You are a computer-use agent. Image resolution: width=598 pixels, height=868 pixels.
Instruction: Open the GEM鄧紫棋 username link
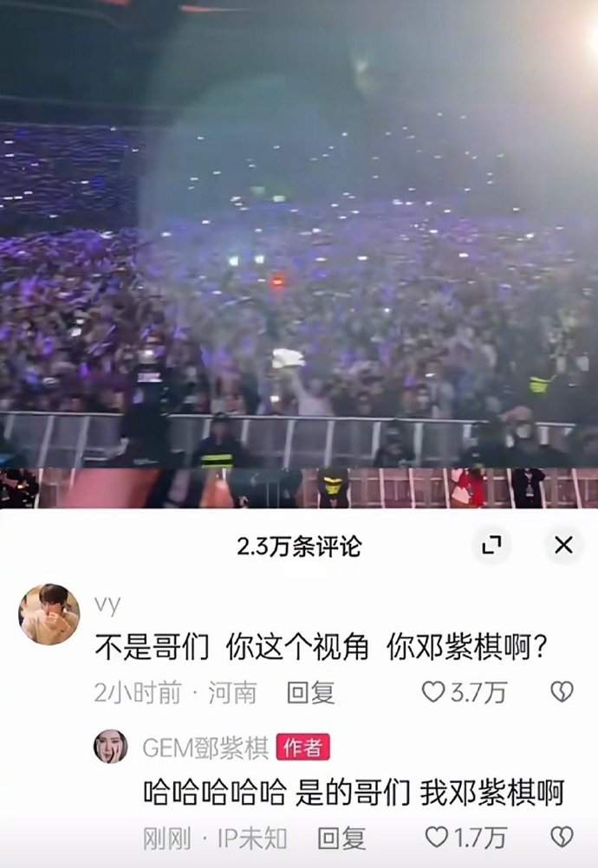pyautogui.click(x=205, y=748)
